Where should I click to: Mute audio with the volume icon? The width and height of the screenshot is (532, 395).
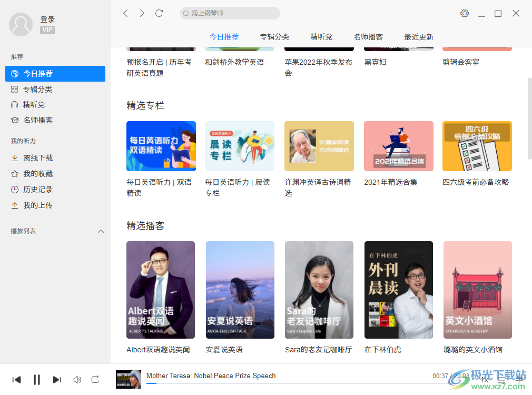[x=77, y=379]
